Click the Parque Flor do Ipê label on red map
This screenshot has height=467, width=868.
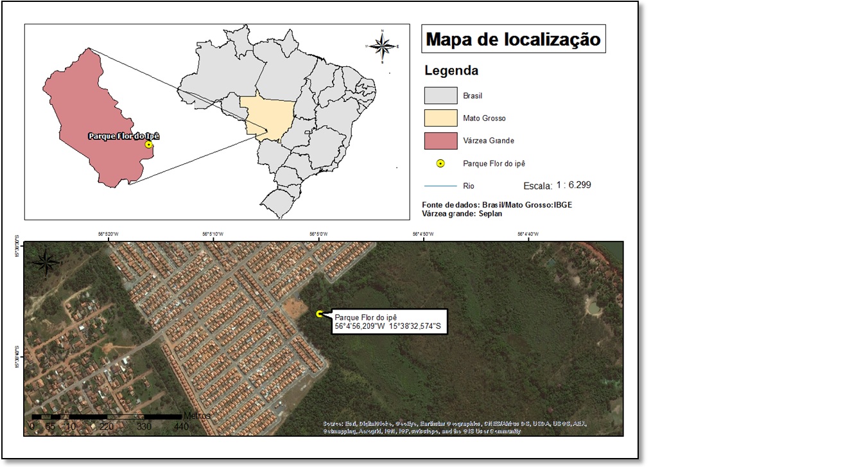click(123, 136)
